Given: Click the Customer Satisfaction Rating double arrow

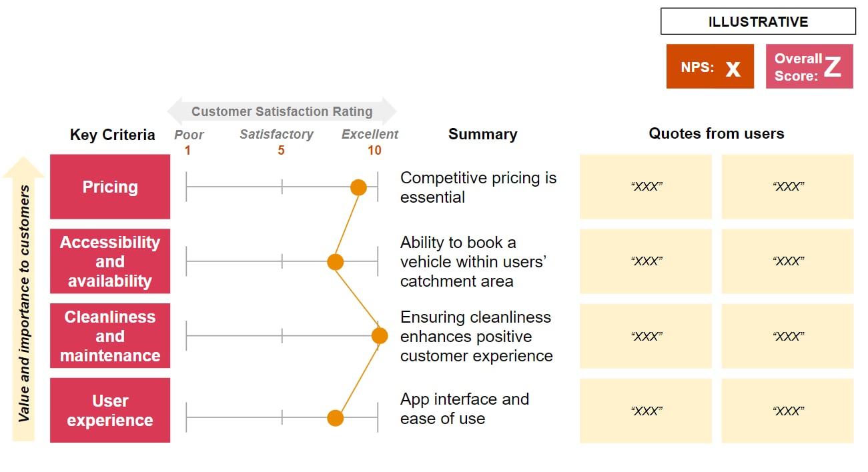Looking at the screenshot, I should click(282, 111).
